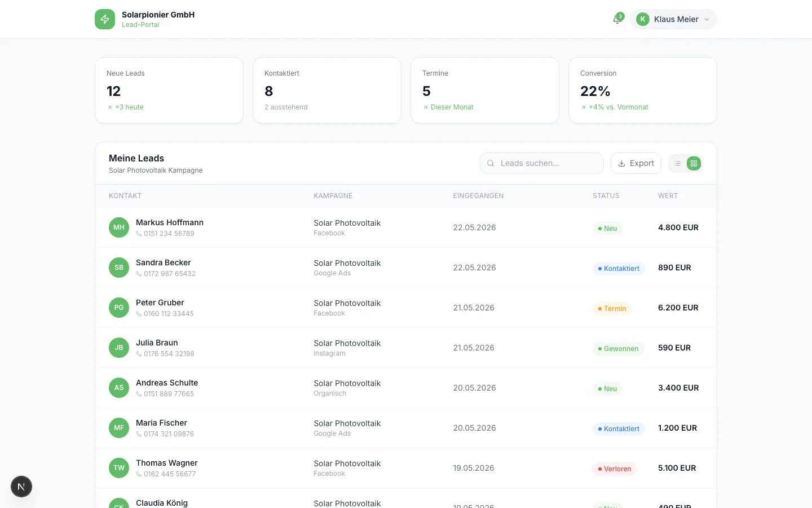Click the green Solarpionier lightning logo
The height and width of the screenshot is (508, 812).
(x=105, y=19)
